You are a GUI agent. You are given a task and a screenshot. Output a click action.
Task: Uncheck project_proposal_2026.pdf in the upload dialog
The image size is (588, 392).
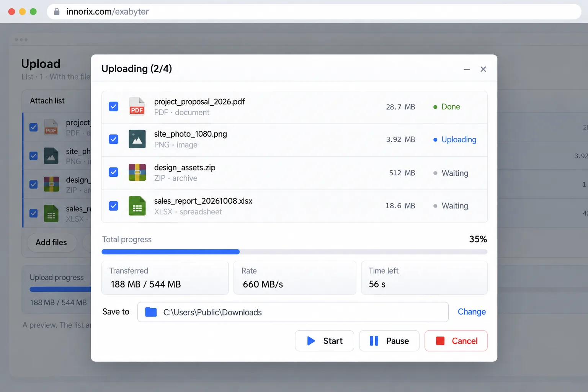click(x=114, y=106)
